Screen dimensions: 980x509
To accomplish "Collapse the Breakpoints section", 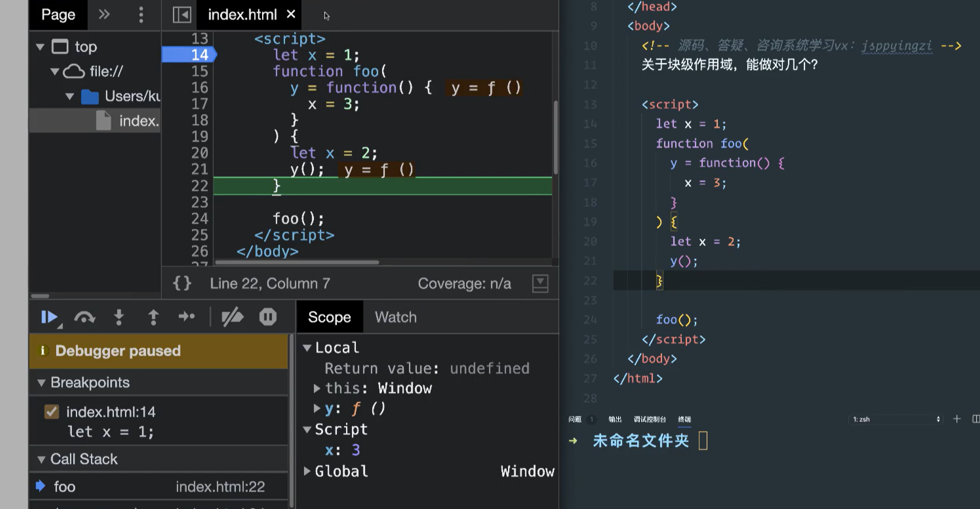I will click(x=41, y=383).
